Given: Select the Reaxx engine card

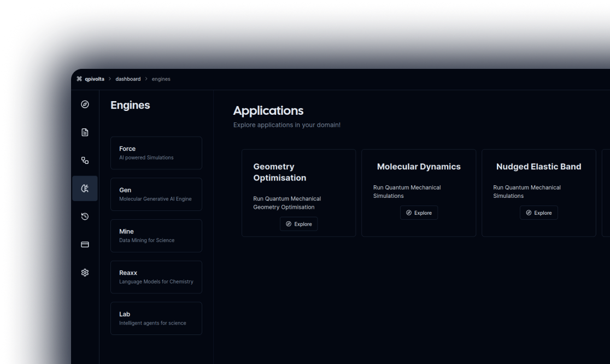Looking at the screenshot, I should [156, 277].
